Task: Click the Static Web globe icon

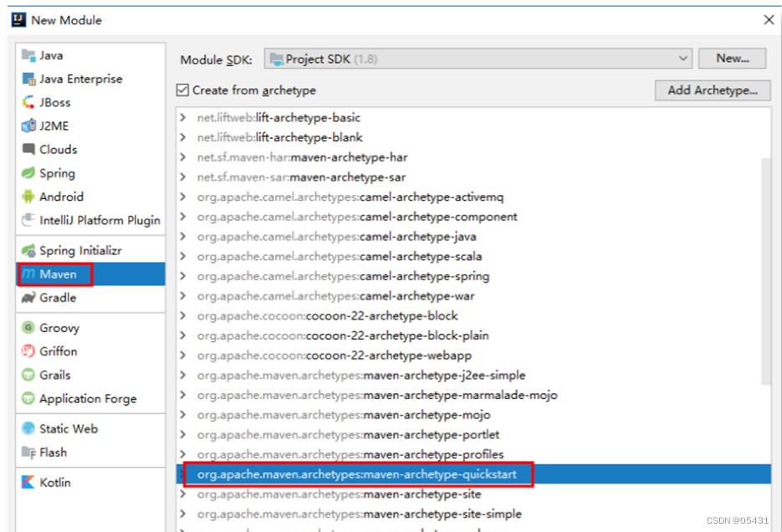Action: click(x=28, y=428)
